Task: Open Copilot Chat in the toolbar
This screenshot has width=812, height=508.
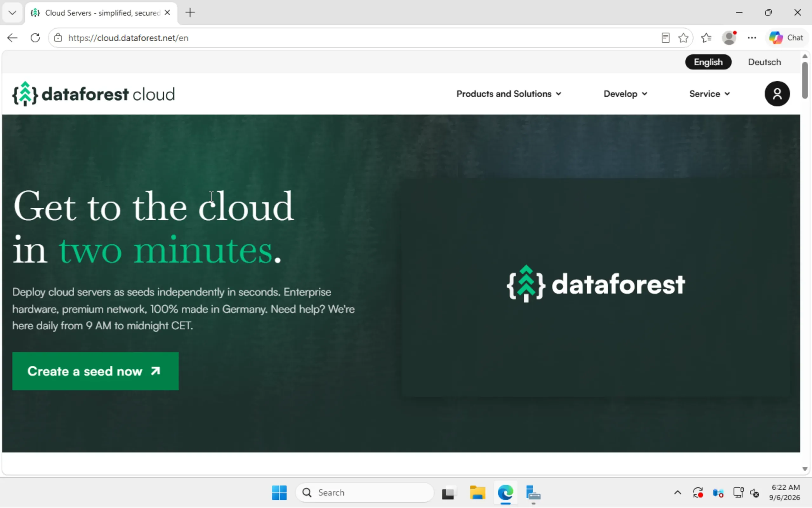Action: tap(787, 38)
